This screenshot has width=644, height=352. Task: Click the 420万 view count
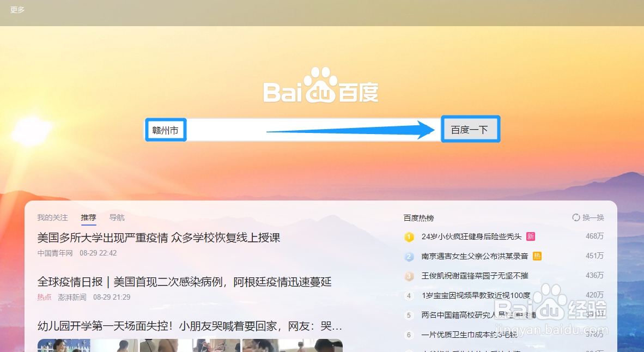click(x=595, y=295)
